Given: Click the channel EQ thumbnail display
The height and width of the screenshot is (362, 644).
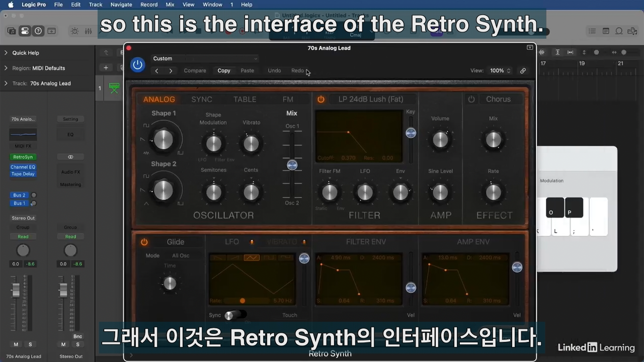Looking at the screenshot, I should click(23, 134).
